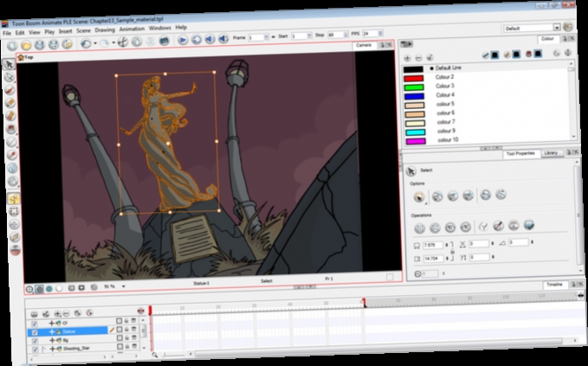
Task: Click the red playhead marker at frame 1
Action: pyautogui.click(x=150, y=310)
